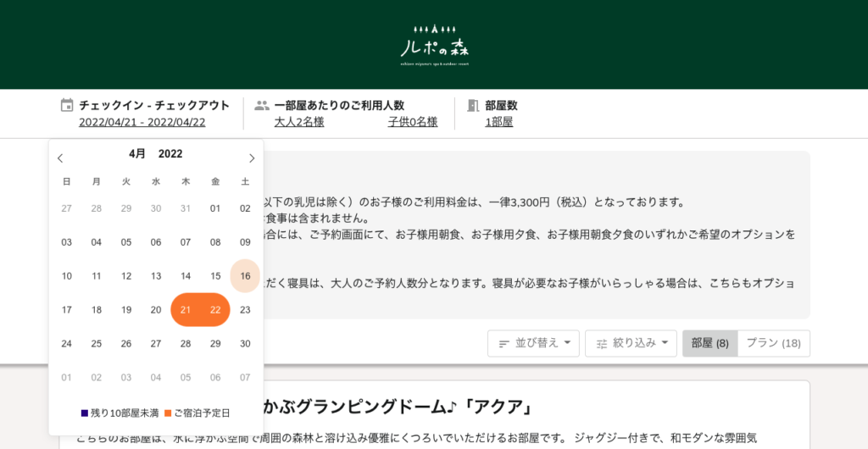Pick April 28 in the calendar
Screen dimensions: 868x449
pos(186,344)
